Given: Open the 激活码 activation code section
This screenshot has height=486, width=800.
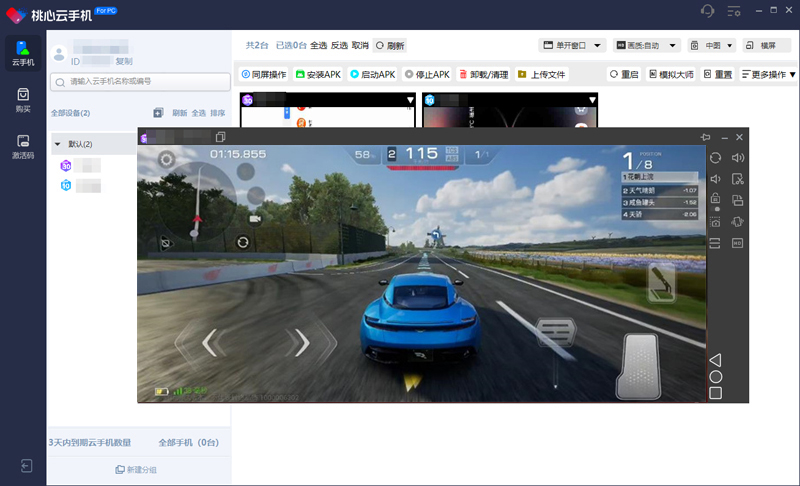Looking at the screenshot, I should point(23,147).
